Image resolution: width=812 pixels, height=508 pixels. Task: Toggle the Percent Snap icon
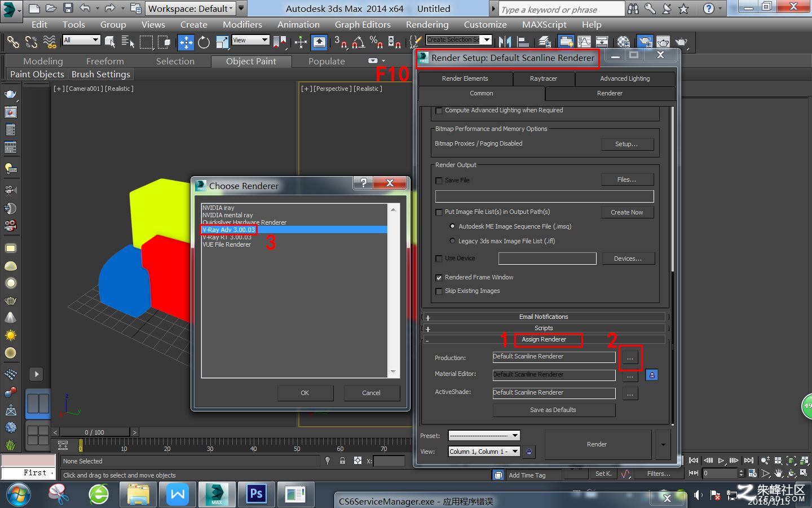[x=377, y=42]
